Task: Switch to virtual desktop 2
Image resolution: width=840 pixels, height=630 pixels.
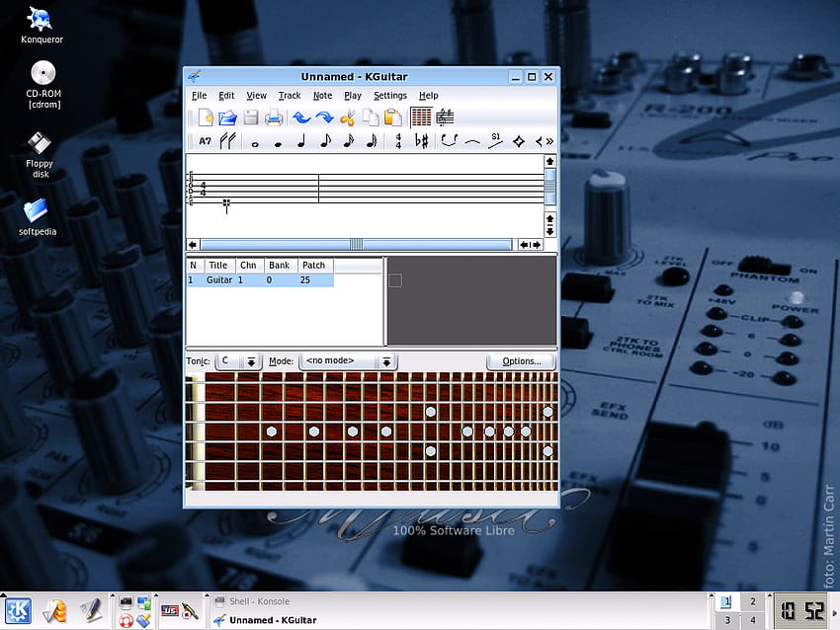Action: click(753, 601)
